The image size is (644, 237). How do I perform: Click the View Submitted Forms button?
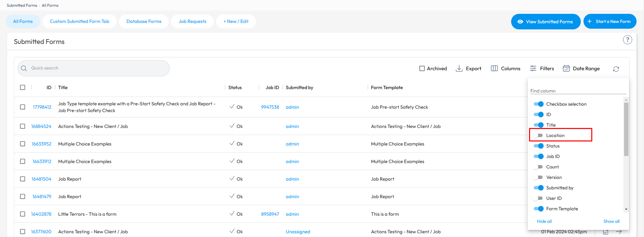click(x=546, y=22)
